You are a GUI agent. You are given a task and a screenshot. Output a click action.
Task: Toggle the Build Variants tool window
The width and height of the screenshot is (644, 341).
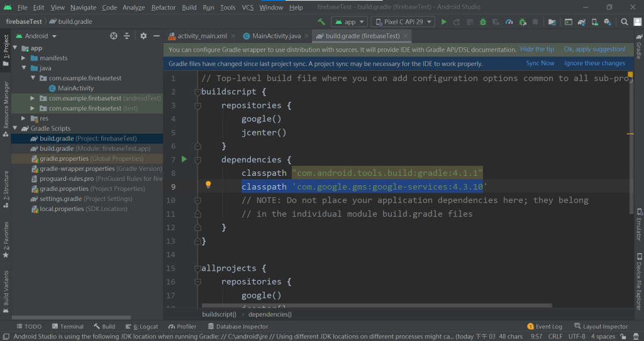[6, 292]
